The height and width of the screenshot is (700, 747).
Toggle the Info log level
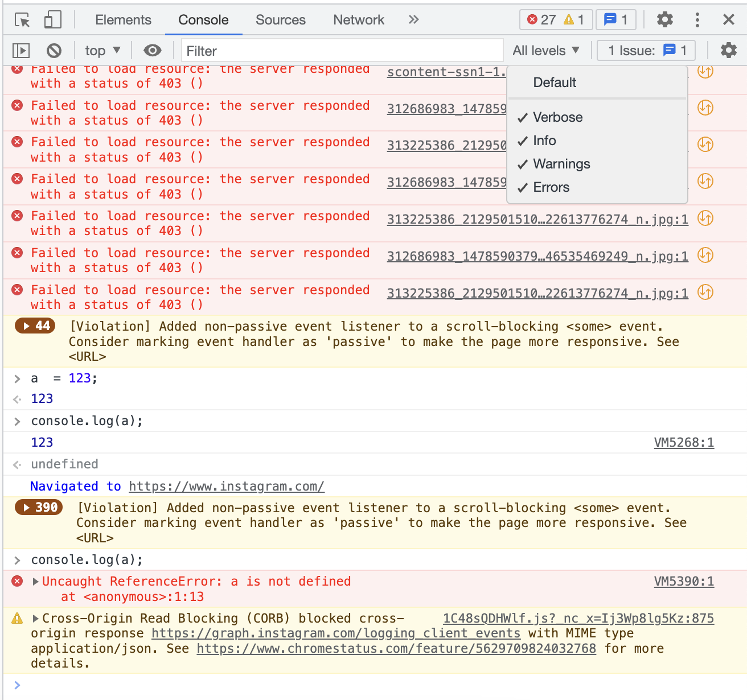coord(597,141)
